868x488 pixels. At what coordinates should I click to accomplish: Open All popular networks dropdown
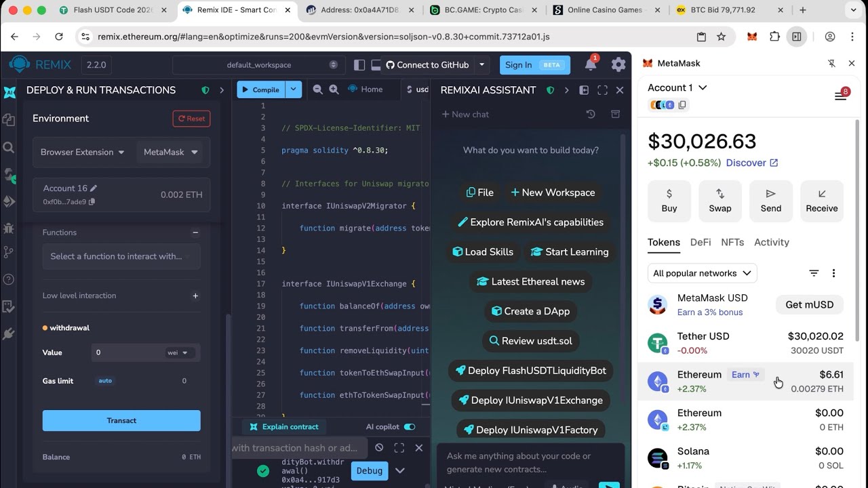point(702,273)
